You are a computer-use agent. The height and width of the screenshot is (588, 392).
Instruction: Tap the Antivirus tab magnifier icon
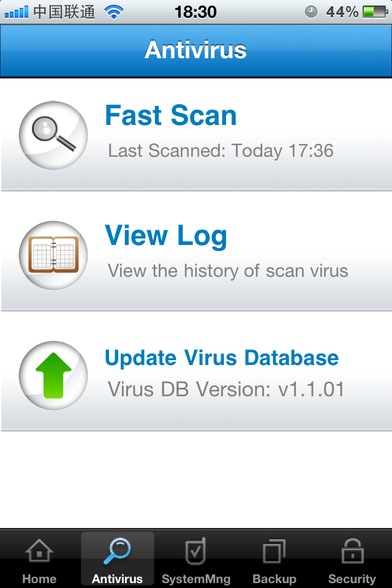coord(118,551)
